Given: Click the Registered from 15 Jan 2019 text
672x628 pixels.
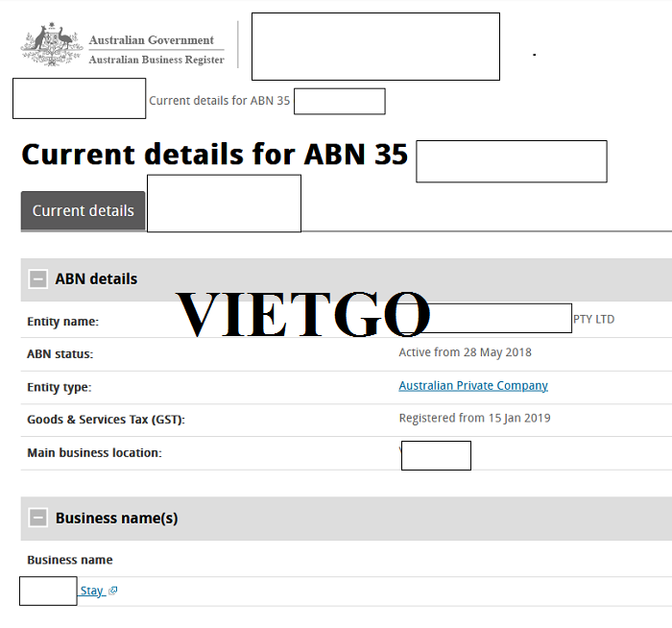Looking at the screenshot, I should coord(474,419).
